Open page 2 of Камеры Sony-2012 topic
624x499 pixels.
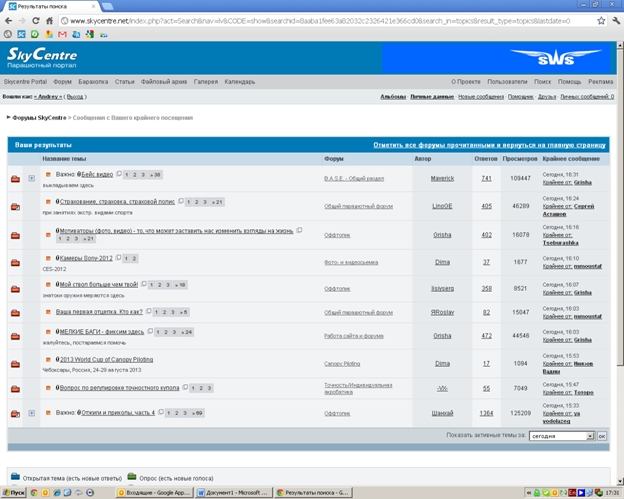[135, 259]
